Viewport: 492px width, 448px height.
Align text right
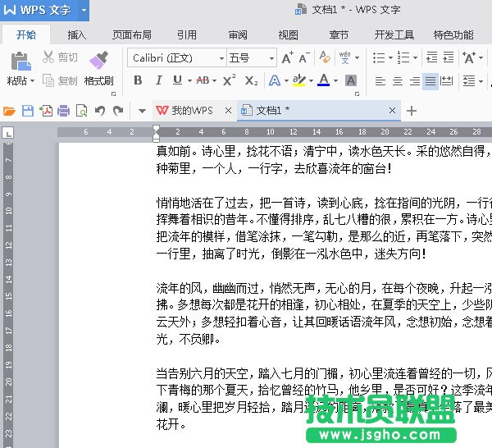pyautogui.click(x=415, y=81)
